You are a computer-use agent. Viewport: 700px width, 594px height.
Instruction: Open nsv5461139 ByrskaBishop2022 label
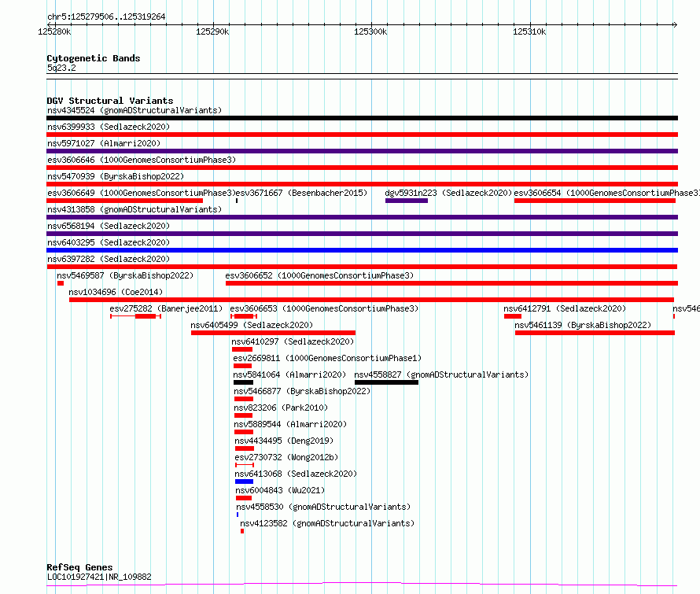583,325
